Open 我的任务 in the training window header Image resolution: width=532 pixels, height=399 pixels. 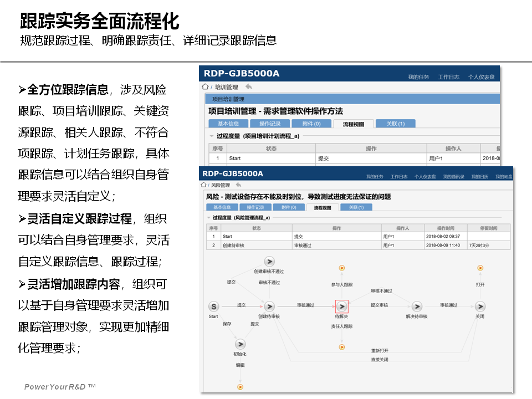(418, 77)
